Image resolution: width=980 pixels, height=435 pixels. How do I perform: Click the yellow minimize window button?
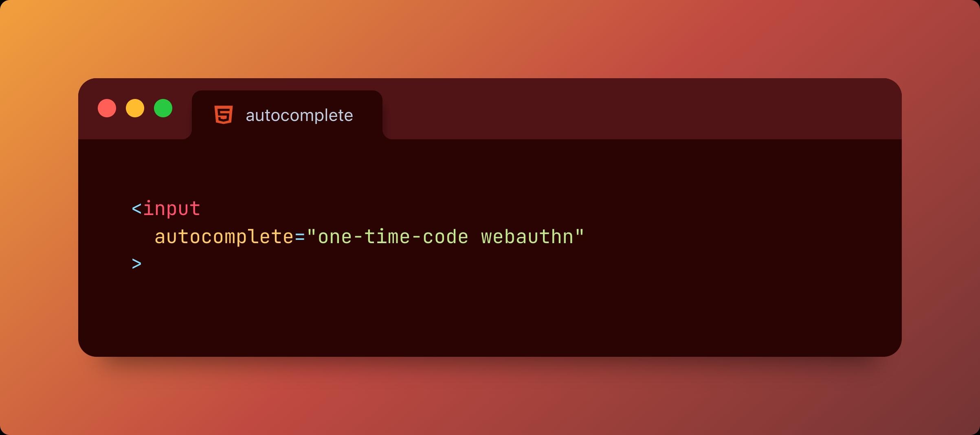click(x=135, y=108)
